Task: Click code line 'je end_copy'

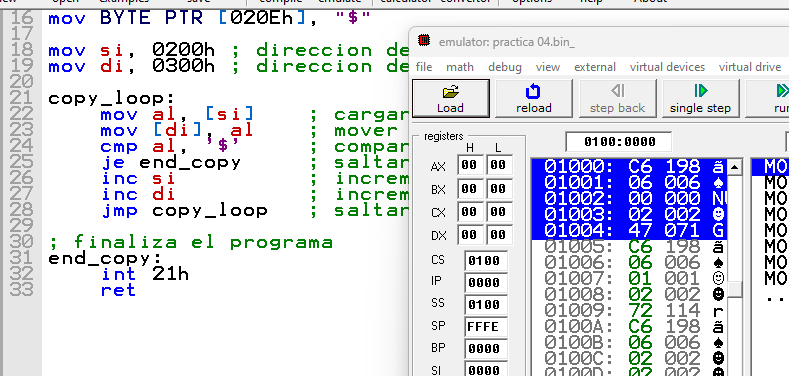Action: pos(171,163)
